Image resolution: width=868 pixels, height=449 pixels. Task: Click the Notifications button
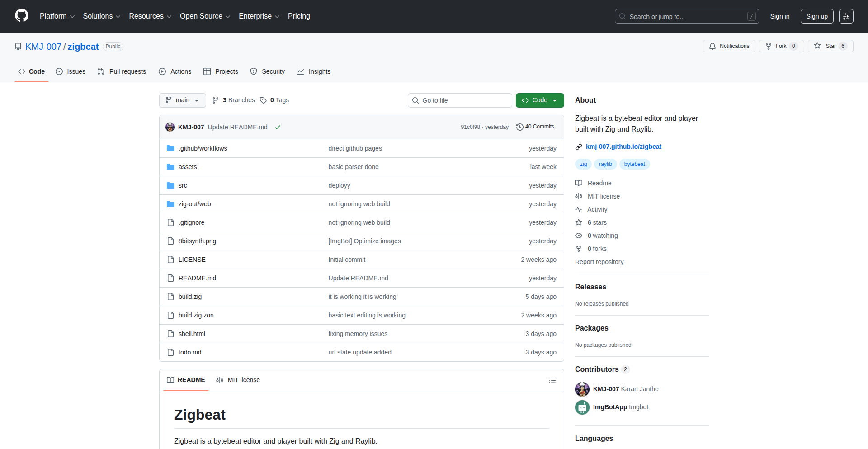pos(729,46)
